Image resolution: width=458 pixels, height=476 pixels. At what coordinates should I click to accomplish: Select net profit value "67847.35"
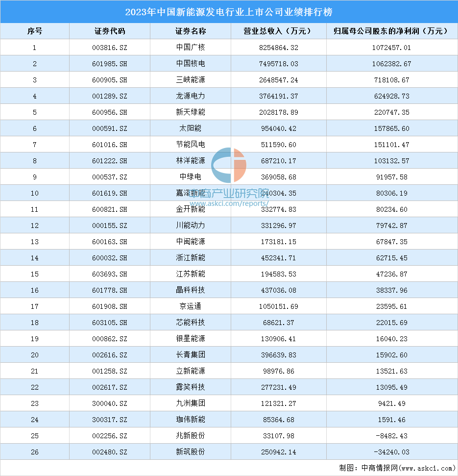coord(391,242)
